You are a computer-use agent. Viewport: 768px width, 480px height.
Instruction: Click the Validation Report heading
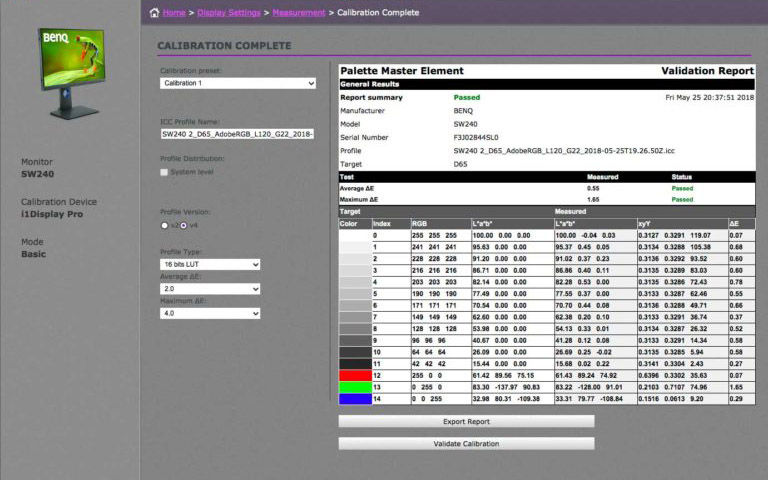(708, 71)
